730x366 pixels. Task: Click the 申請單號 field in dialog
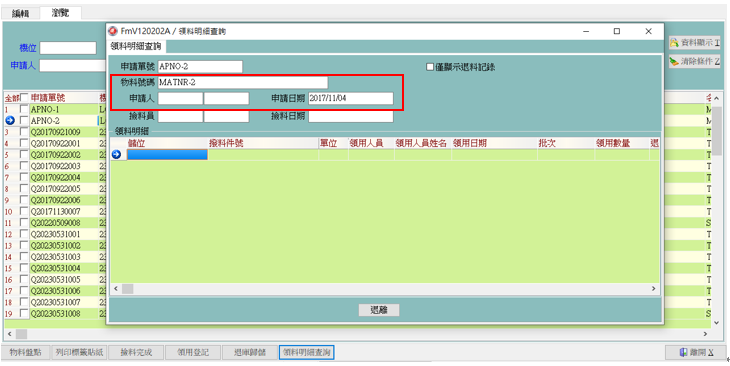(x=200, y=67)
